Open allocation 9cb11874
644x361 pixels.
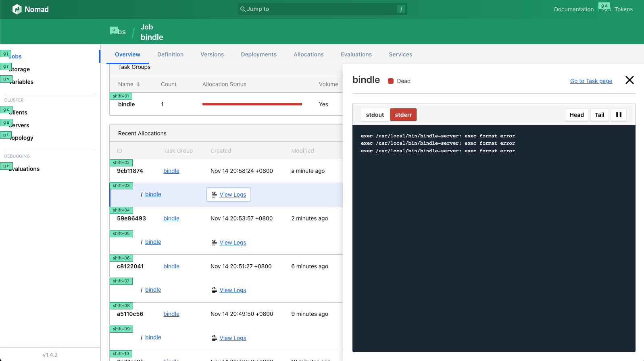(x=130, y=171)
